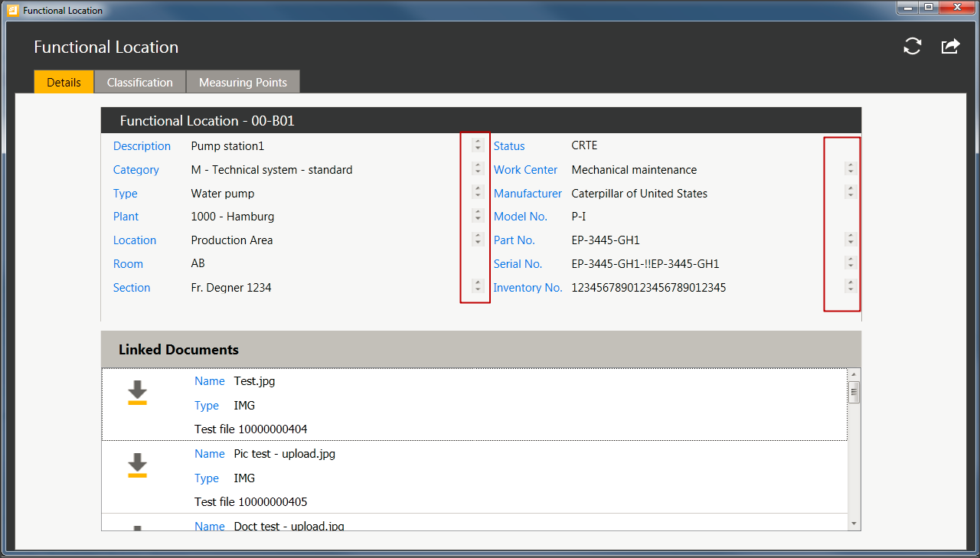980x558 pixels.
Task: Select the 'Pic test - upload.jpg' file name
Action: (285, 454)
